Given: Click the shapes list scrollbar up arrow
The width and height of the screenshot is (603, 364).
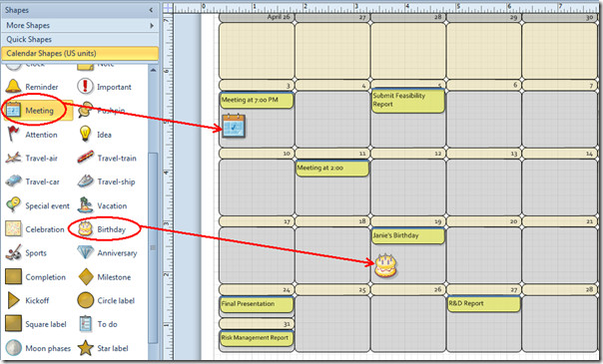Looking at the screenshot, I should [153, 70].
